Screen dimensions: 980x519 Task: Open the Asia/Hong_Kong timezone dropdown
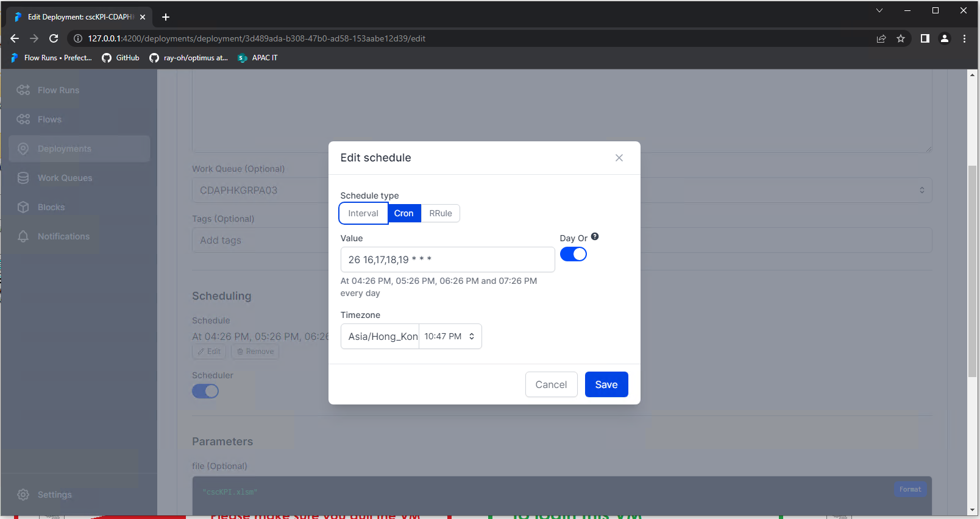pyautogui.click(x=411, y=336)
